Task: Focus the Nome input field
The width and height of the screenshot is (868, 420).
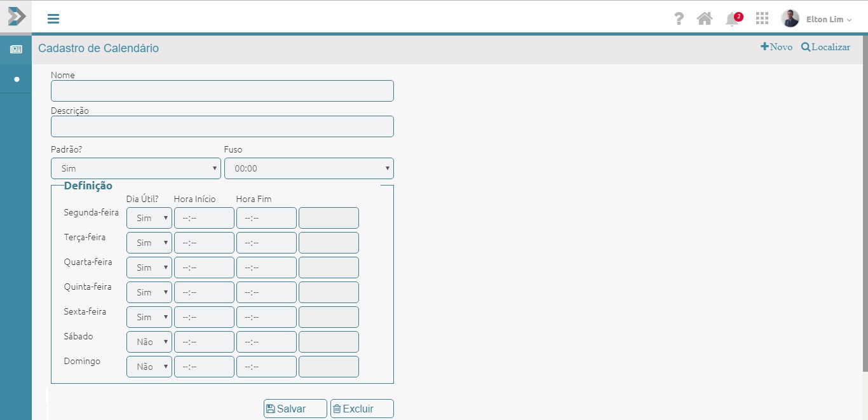Action: [222, 91]
